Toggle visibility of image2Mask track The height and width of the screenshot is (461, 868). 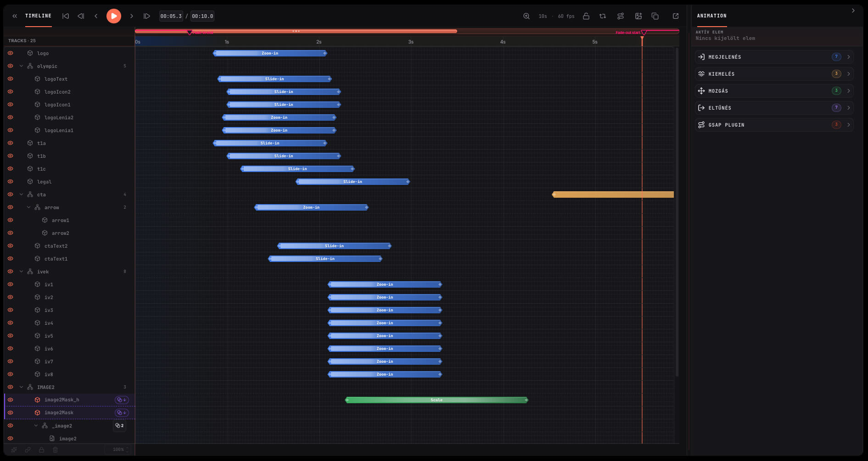(x=10, y=413)
